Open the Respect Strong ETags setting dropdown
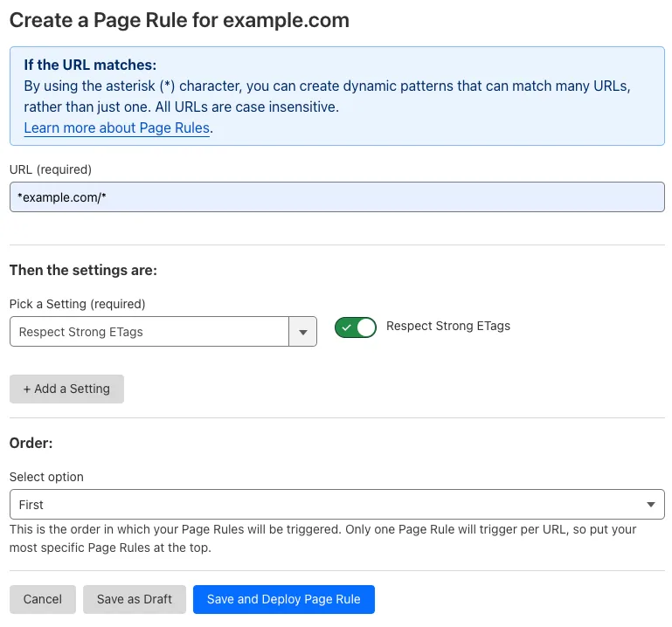 pyautogui.click(x=149, y=332)
